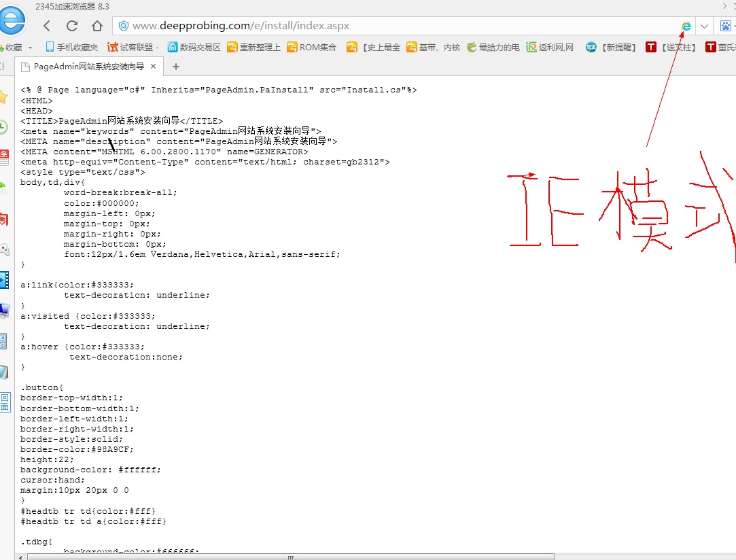Select the PageAdmin网站系统安装向导 tab
The height and width of the screenshot is (560, 736).
click(89, 67)
